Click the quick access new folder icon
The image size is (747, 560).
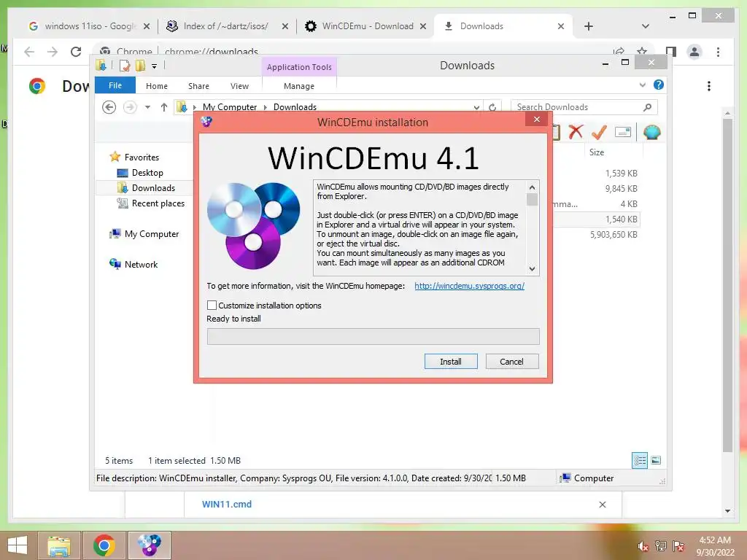click(x=140, y=66)
